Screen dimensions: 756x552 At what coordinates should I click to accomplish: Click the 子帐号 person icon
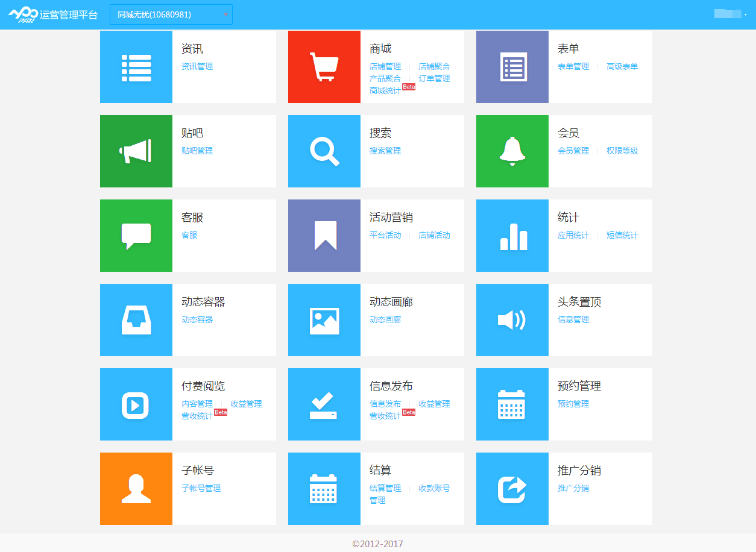pos(136,488)
